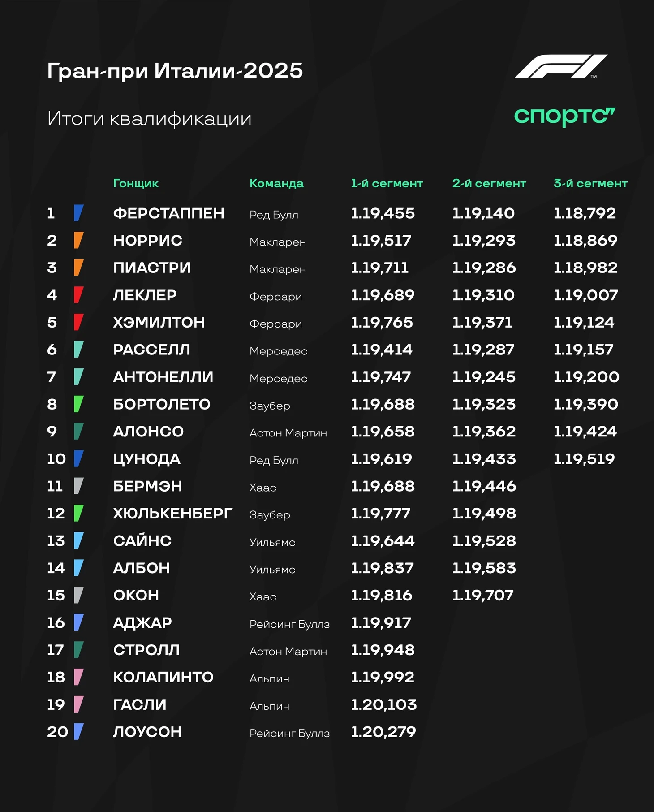Click grey Haas flag beside БЕРМЭН
Screen dimensions: 654x812
pos(79,486)
